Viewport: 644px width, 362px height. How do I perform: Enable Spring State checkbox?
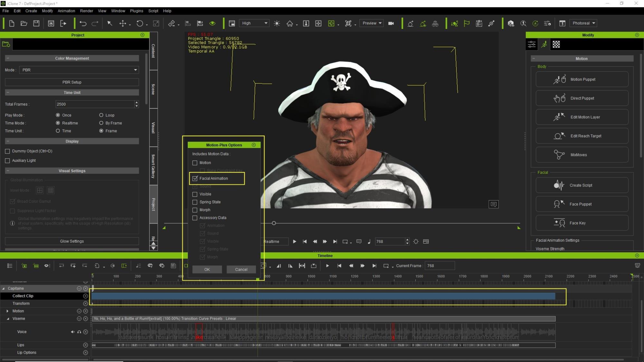[x=195, y=202]
